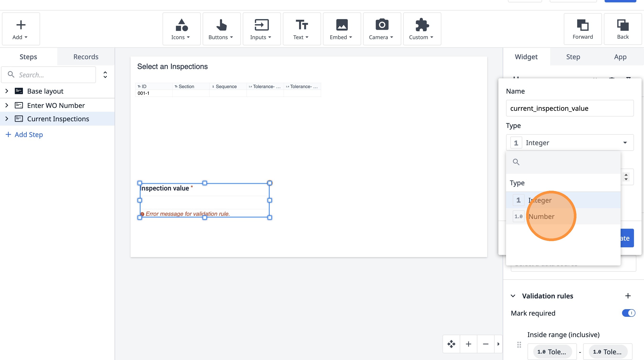Image resolution: width=644 pixels, height=360 pixels.
Task: Open the Custom widgets menu
Action: coord(422,29)
